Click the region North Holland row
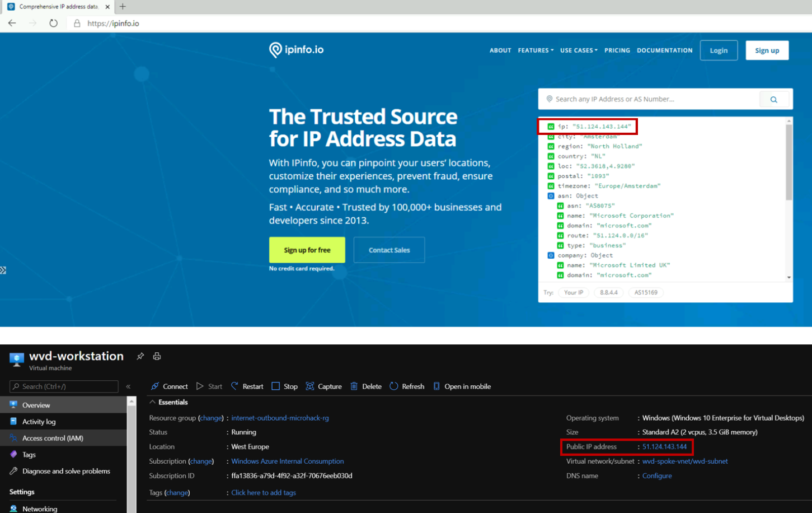The height and width of the screenshot is (513, 812). pos(595,146)
